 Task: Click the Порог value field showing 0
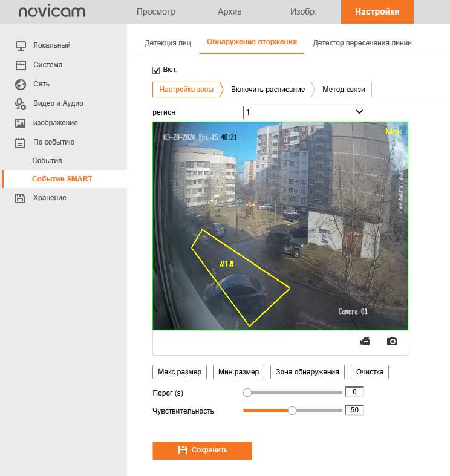point(354,392)
